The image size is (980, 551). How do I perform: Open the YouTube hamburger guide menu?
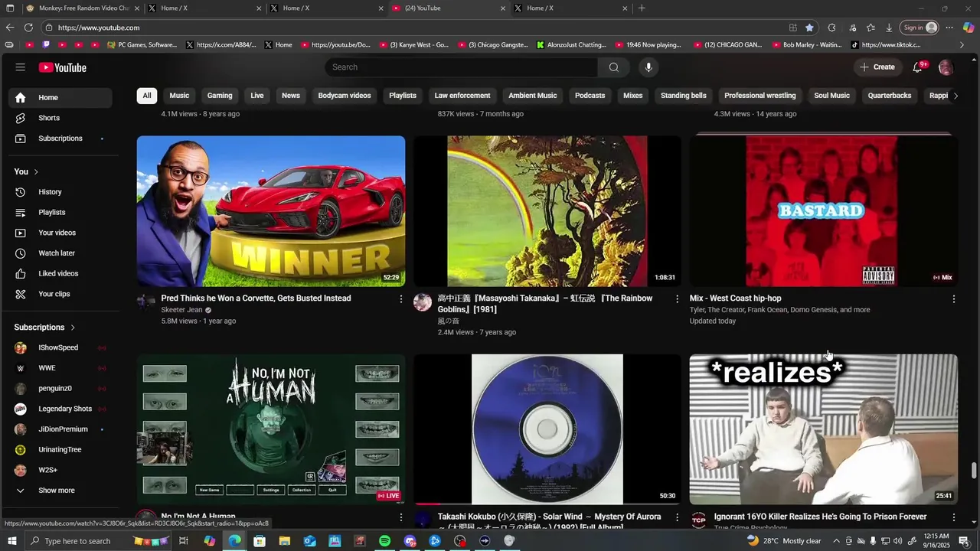tap(20, 67)
